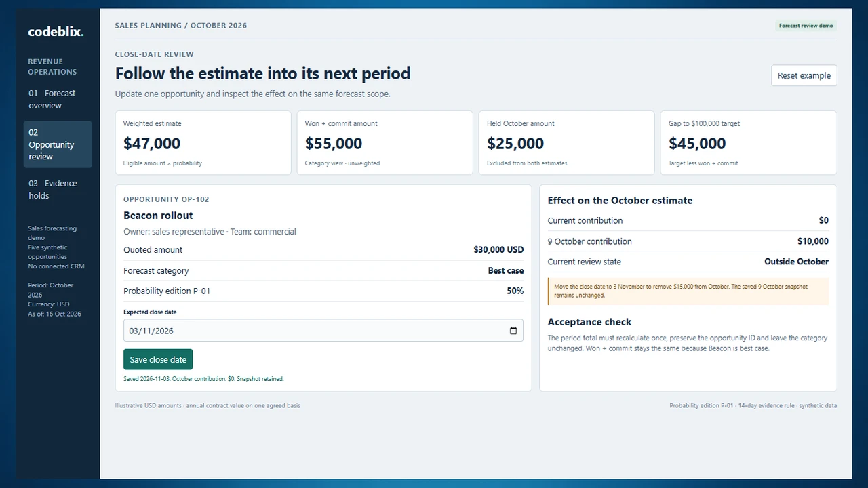This screenshot has width=868, height=488.
Task: Click Held October amount $25,000 figure
Action: (515, 144)
